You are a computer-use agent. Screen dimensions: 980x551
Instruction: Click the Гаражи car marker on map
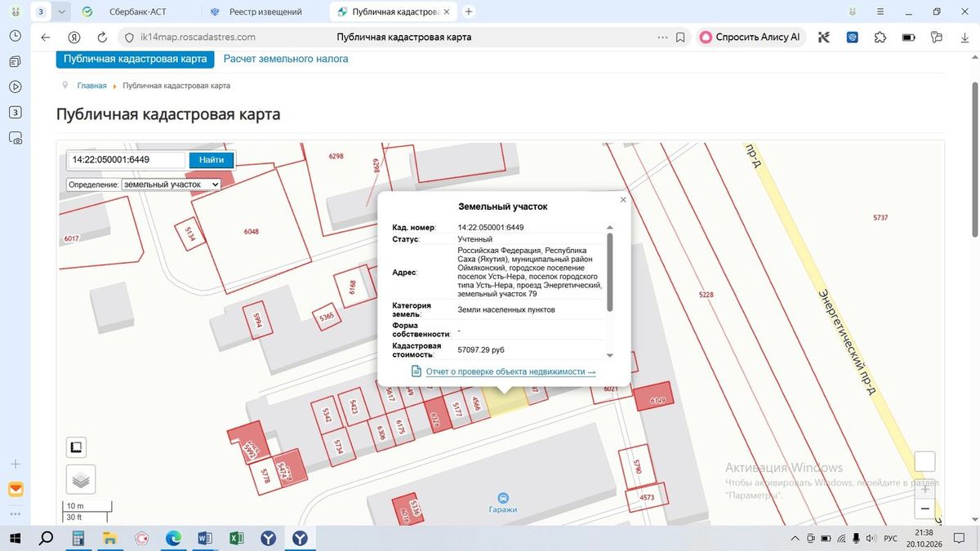coord(504,497)
